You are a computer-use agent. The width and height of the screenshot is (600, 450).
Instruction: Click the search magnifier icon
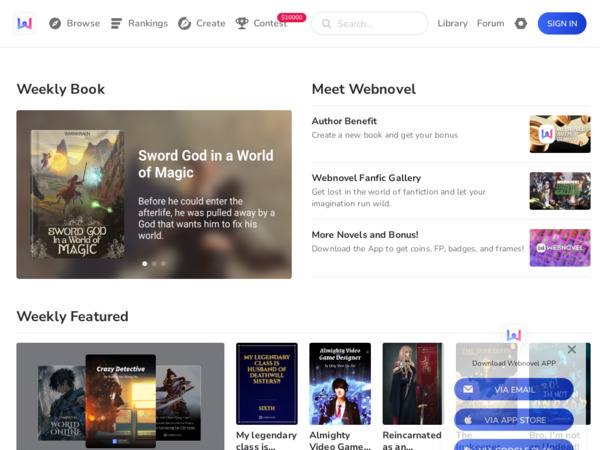[x=326, y=24]
